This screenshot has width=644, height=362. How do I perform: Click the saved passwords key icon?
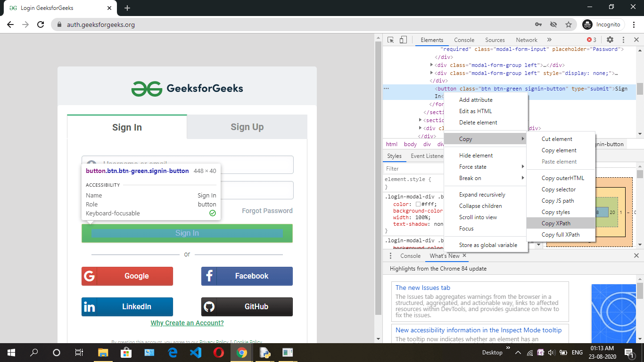(538, 25)
